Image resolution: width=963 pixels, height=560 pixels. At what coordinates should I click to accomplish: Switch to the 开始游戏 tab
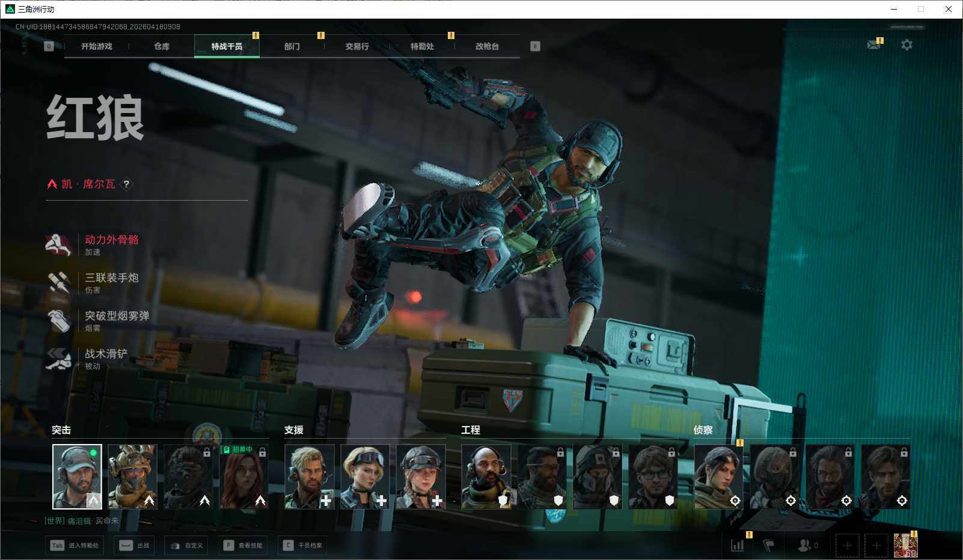(x=97, y=46)
